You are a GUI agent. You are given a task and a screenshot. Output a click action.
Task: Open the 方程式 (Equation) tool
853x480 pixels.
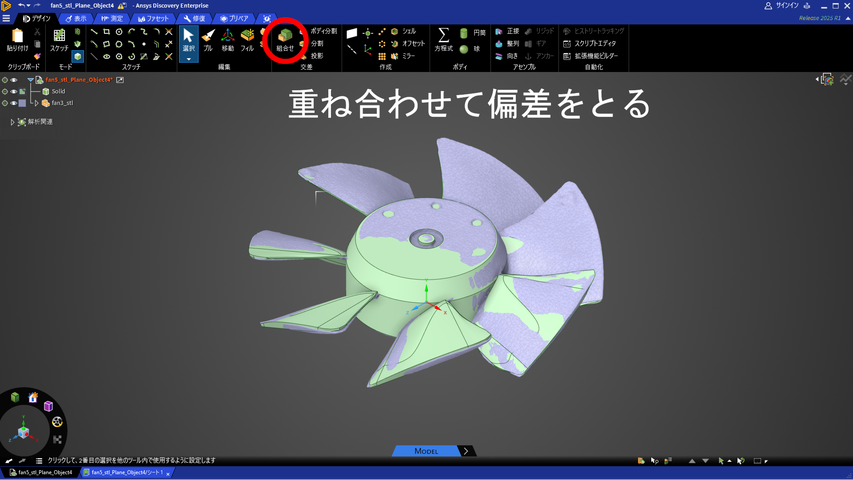coord(443,40)
